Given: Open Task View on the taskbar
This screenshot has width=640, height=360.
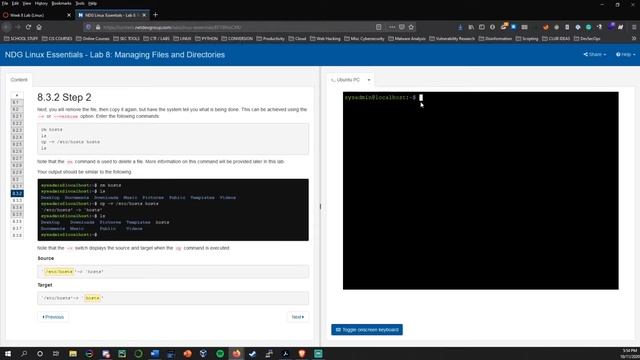Looking at the screenshot, I should click(56, 353).
